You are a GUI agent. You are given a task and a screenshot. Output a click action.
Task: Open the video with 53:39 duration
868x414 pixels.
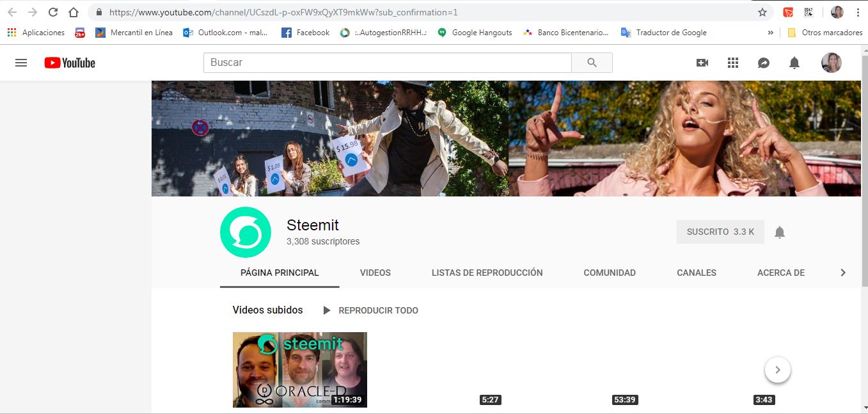pyautogui.click(x=574, y=370)
